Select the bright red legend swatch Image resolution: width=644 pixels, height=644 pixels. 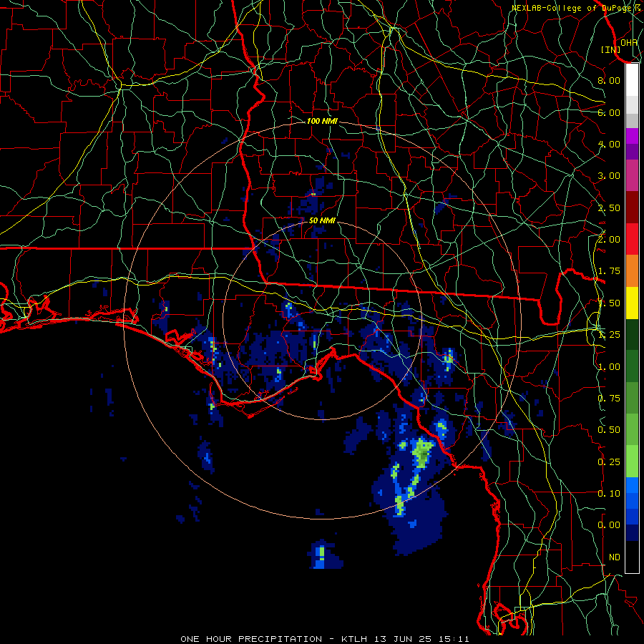tap(632, 240)
